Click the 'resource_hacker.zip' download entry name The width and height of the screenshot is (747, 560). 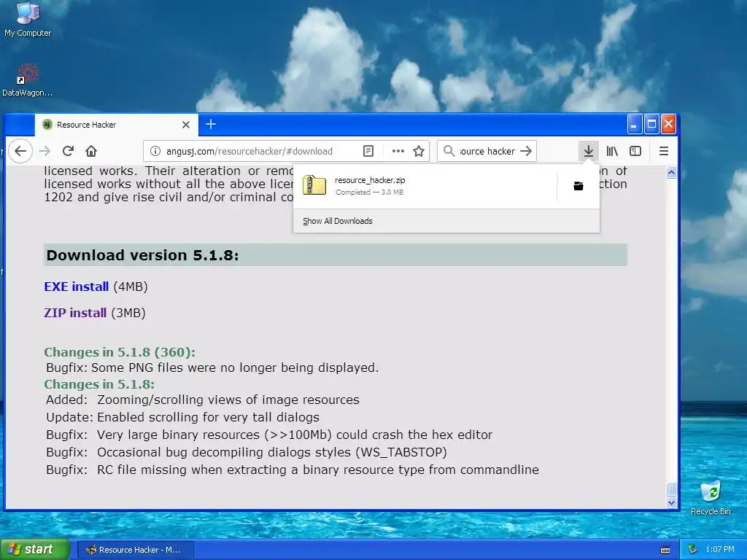[x=370, y=180]
